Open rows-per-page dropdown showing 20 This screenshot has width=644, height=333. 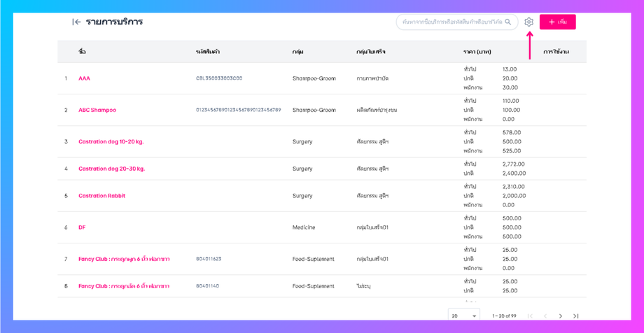click(464, 316)
